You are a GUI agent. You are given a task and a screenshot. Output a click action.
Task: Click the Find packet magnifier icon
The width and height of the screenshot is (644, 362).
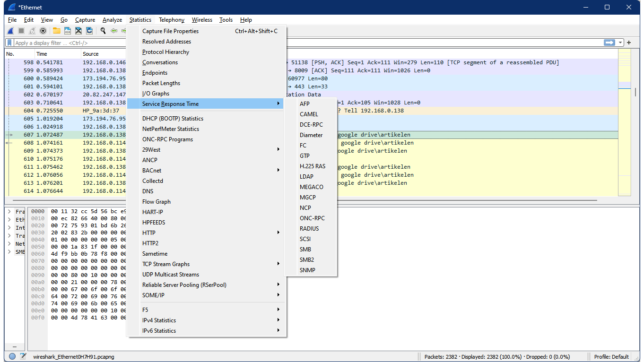coord(103,31)
